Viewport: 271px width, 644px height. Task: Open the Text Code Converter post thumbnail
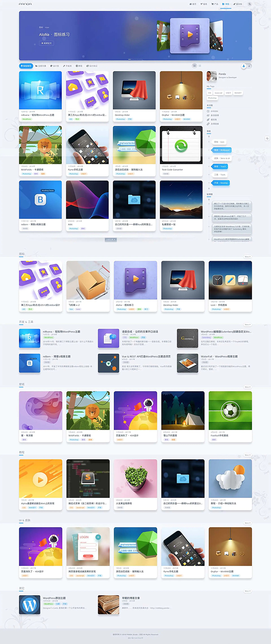181,145
